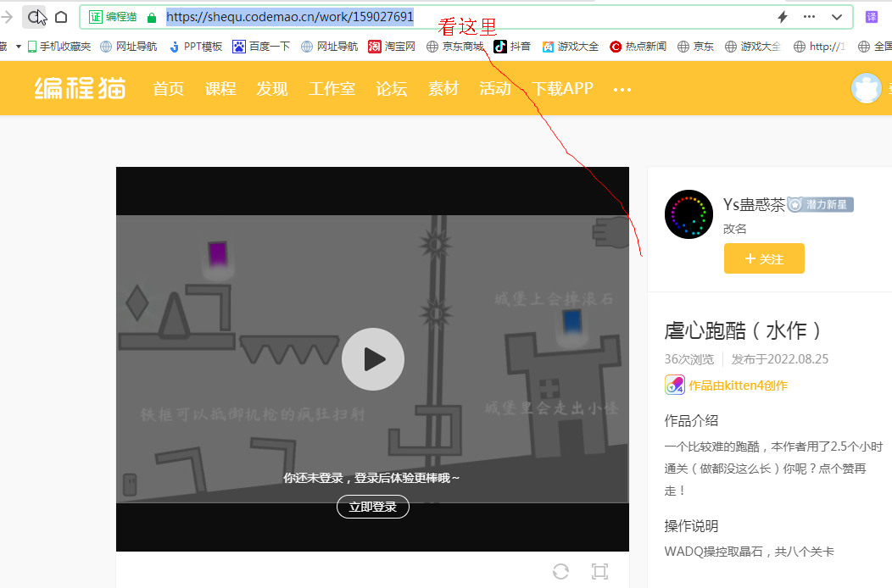Open the 素材 navigation item

[443, 89]
